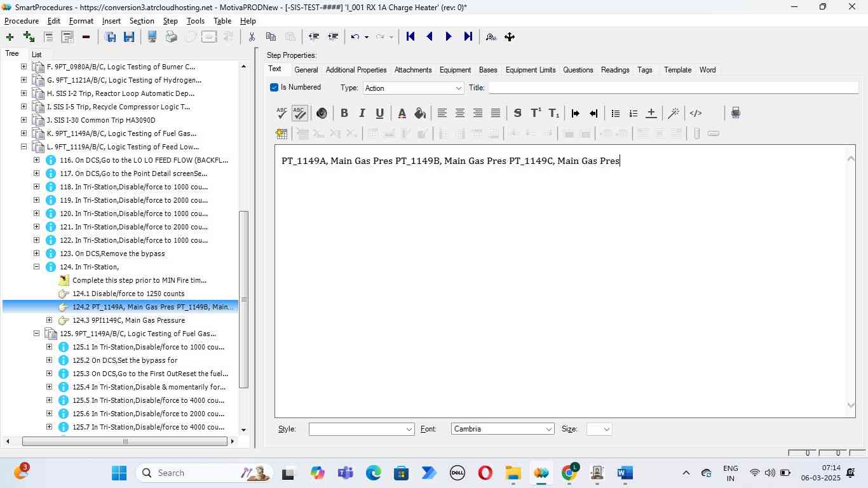
Task: Justify the step text
Action: coord(495,113)
